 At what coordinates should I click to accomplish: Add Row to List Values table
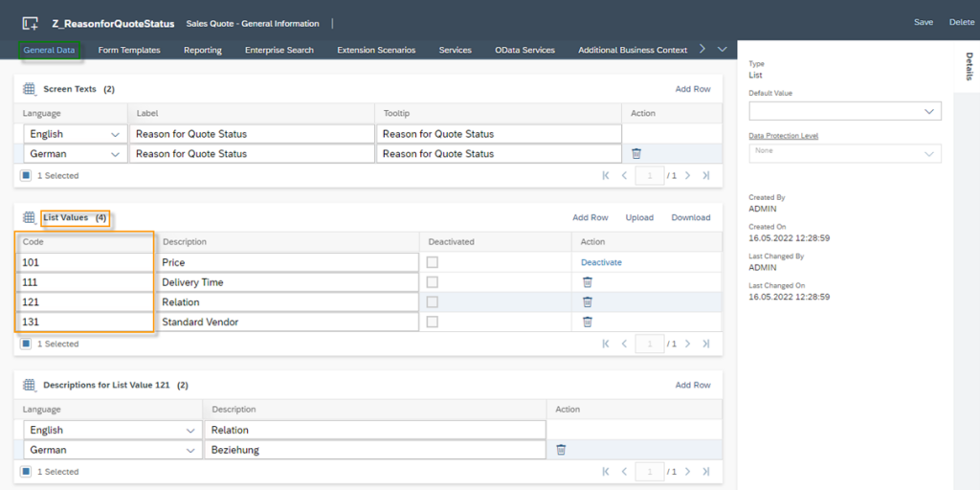pos(590,217)
